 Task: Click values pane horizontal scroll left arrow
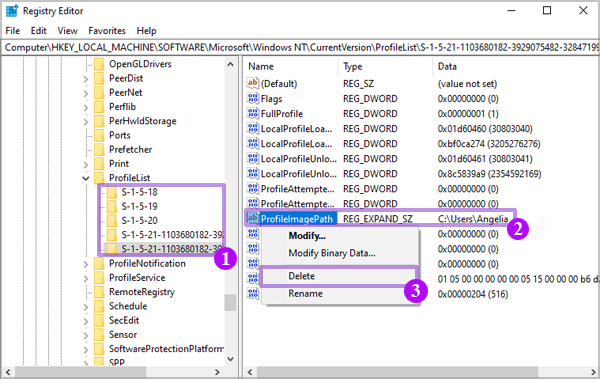(x=250, y=372)
